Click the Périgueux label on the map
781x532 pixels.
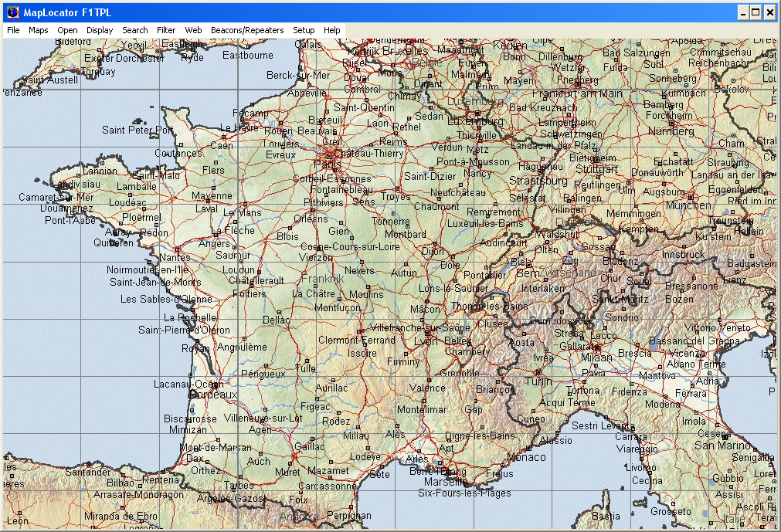click(x=263, y=374)
